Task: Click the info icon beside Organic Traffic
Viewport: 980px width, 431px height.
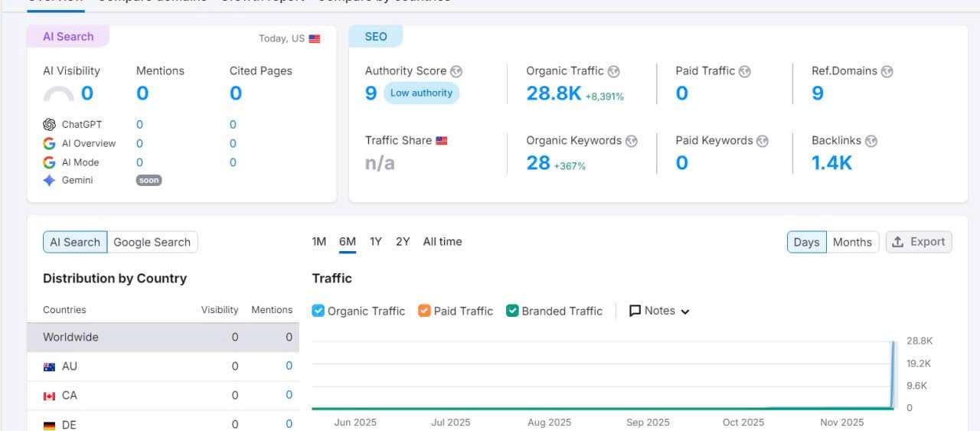Action: [614, 71]
